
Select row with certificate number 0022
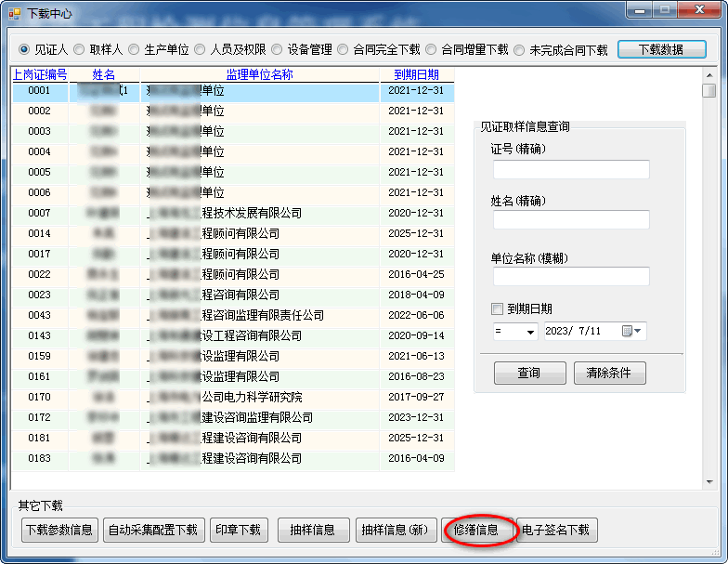point(233,275)
